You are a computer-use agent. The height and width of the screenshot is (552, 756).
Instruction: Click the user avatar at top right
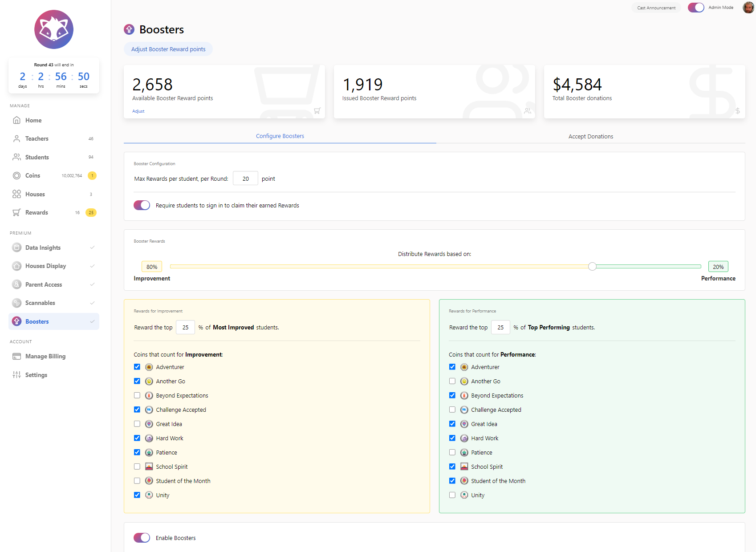pos(748,8)
